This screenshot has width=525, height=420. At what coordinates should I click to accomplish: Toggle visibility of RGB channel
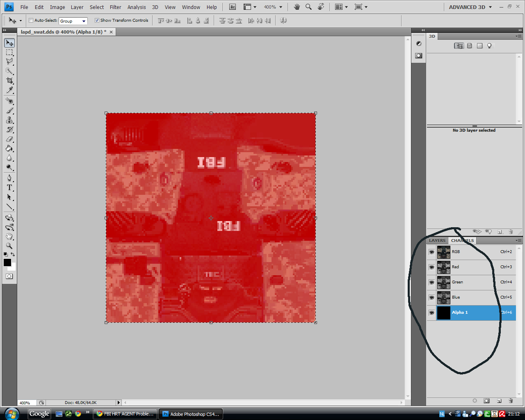tap(431, 252)
